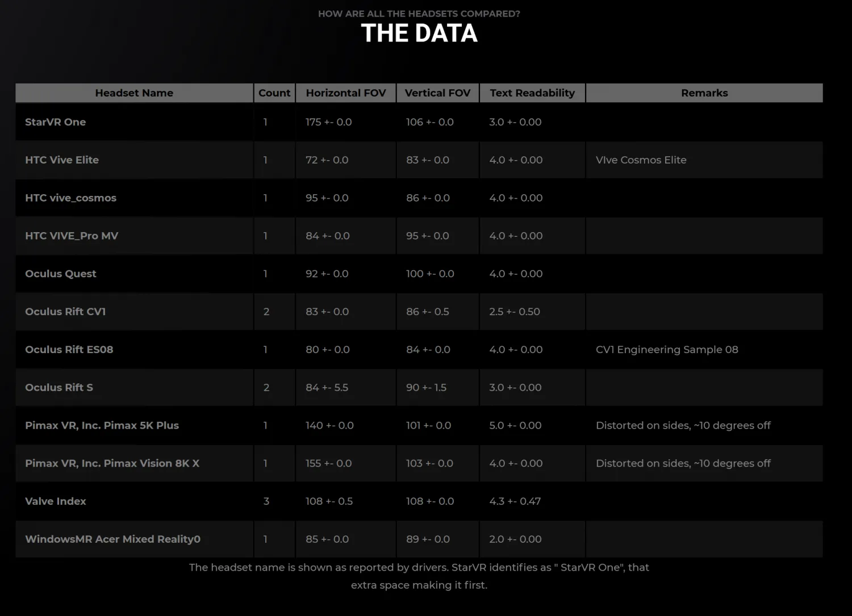Select the Oculus Rift ES08 name
852x616 pixels.
(69, 350)
